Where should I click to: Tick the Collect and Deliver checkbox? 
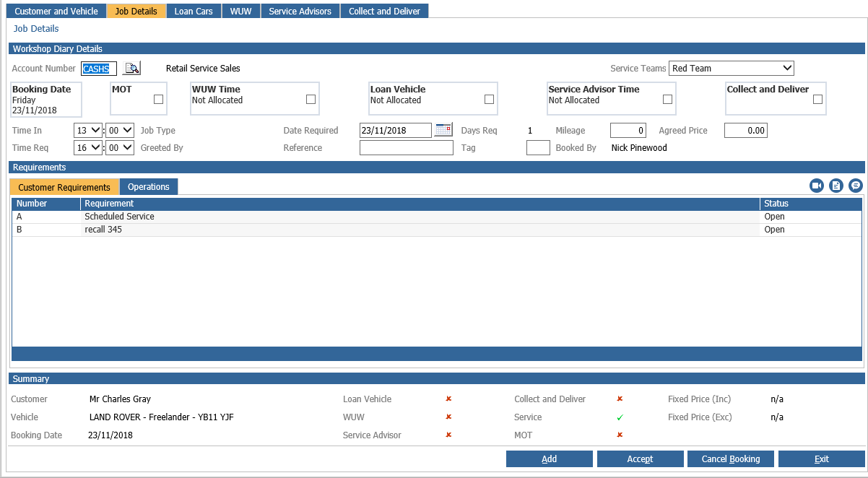point(817,98)
